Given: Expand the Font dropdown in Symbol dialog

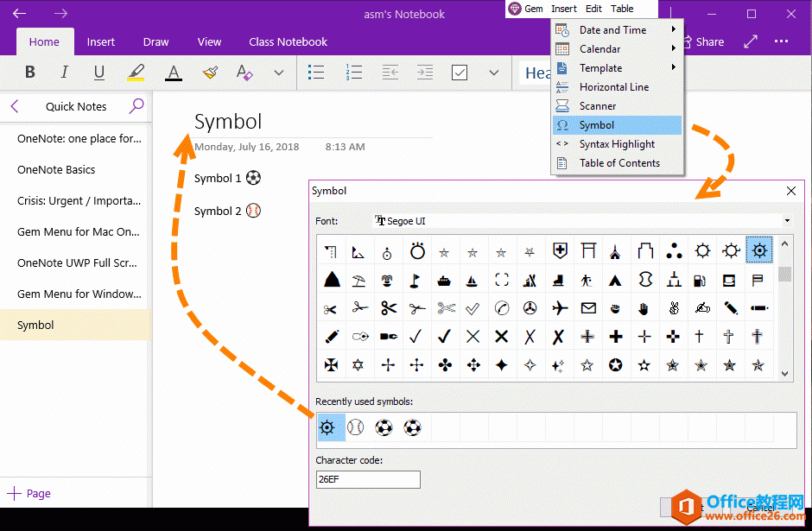Looking at the screenshot, I should coord(787,221).
